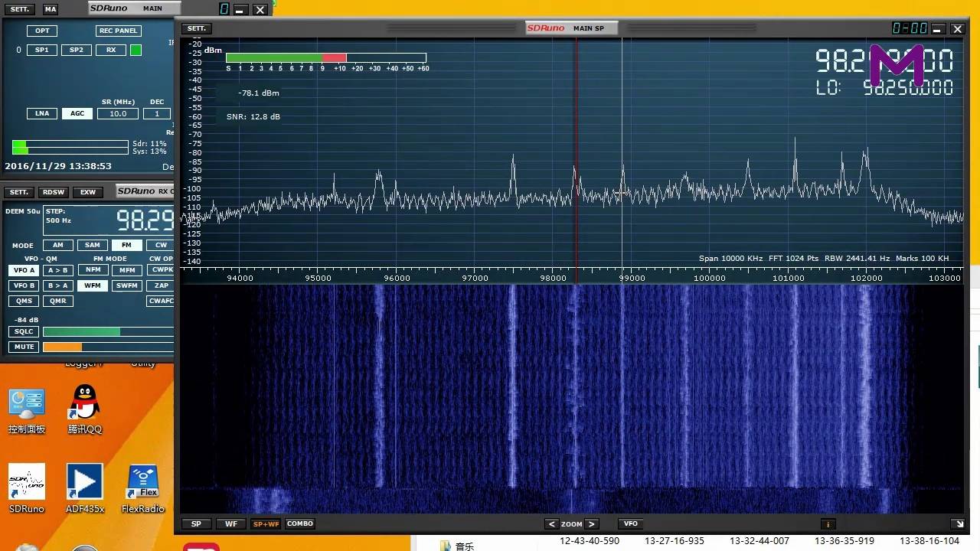Select VFO A

coord(23,270)
